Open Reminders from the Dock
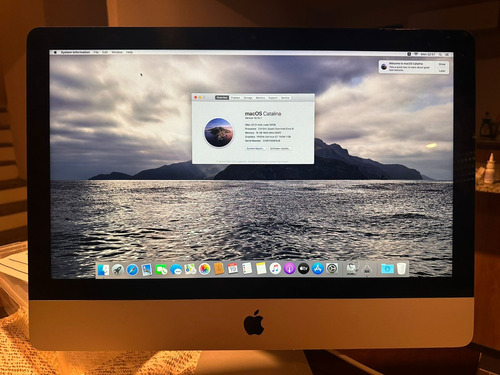The width and height of the screenshot is (500, 375). (247, 268)
